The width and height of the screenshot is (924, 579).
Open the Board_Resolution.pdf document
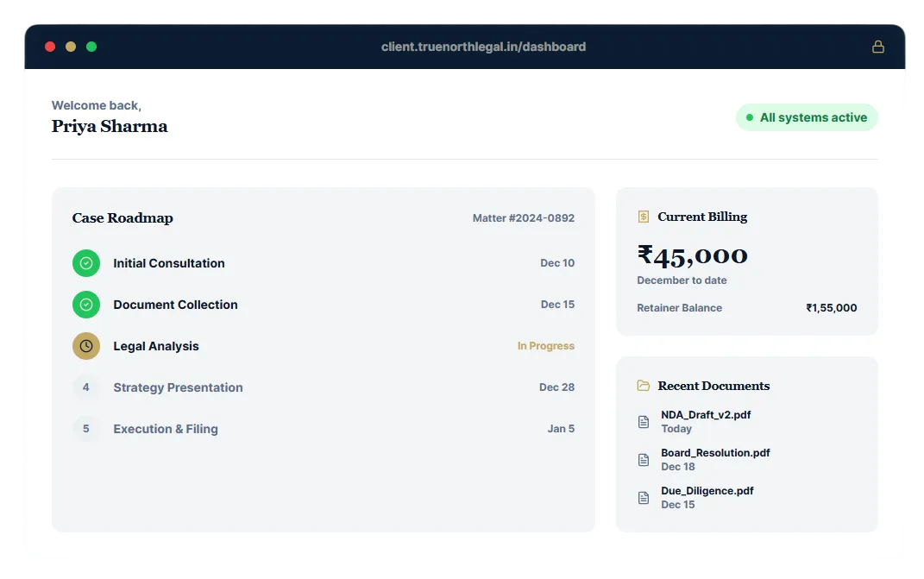pos(715,453)
